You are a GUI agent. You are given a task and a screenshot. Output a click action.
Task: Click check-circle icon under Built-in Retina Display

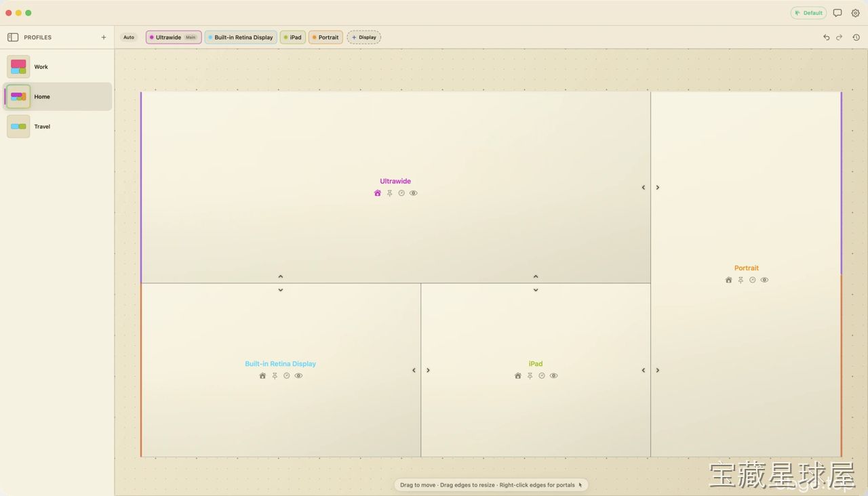286,375
